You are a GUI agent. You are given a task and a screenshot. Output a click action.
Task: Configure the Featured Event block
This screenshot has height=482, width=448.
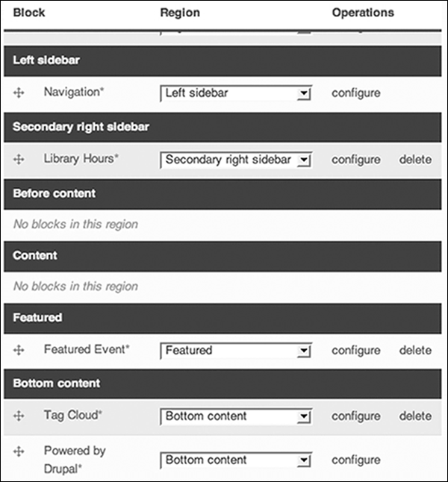(x=356, y=350)
